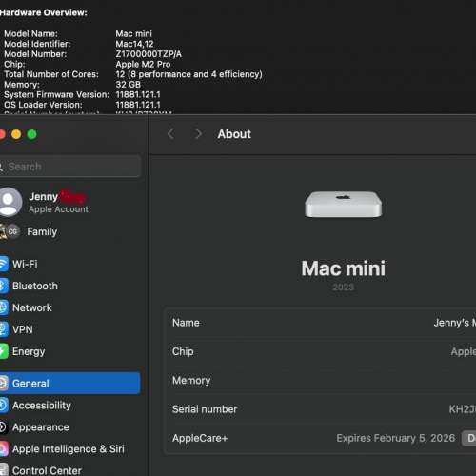The image size is (476, 476).
Task: Click the '12 (8 performance and 4 efficiency)' value
Action: tap(188, 74)
